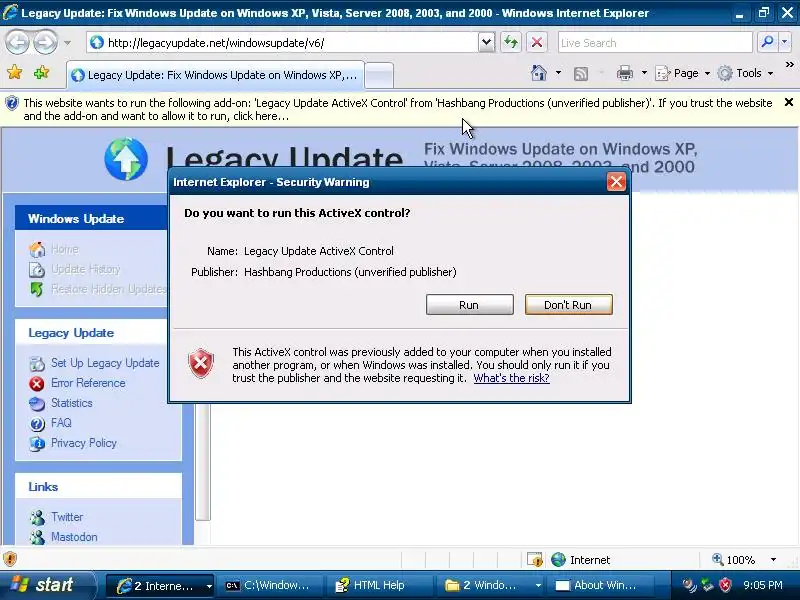
Task: Open the What's the risk link
Action: pyautogui.click(x=511, y=378)
